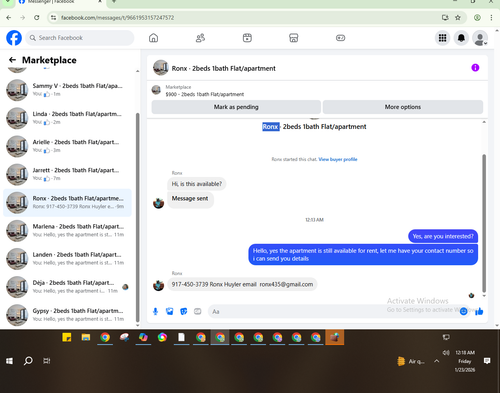Screen dimensions: 500x393
Task: Open Windows Start menu
Action: tap(9, 361)
